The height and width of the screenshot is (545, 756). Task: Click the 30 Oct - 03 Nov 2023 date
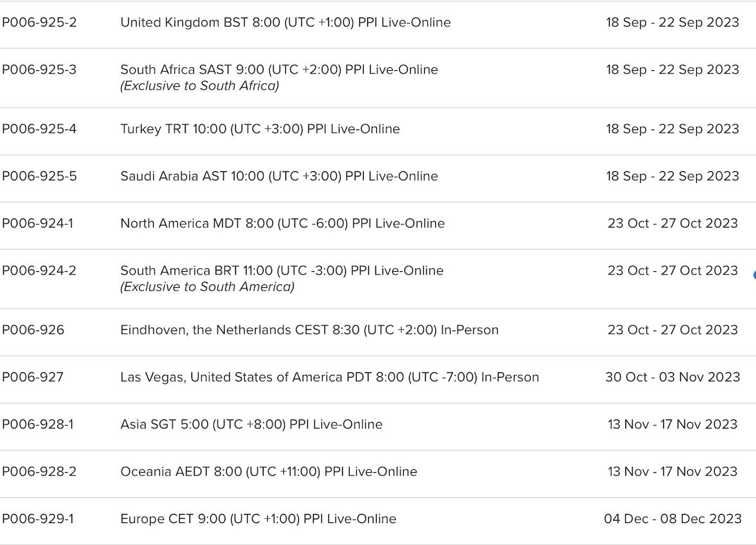(x=672, y=377)
